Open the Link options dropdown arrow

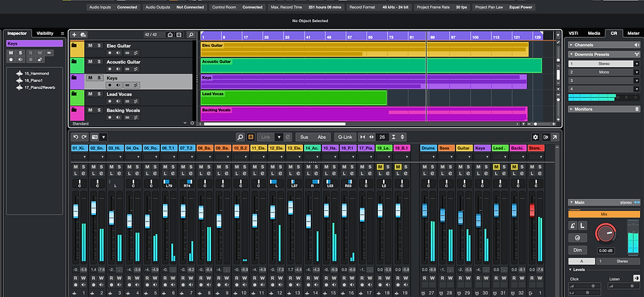279,137
